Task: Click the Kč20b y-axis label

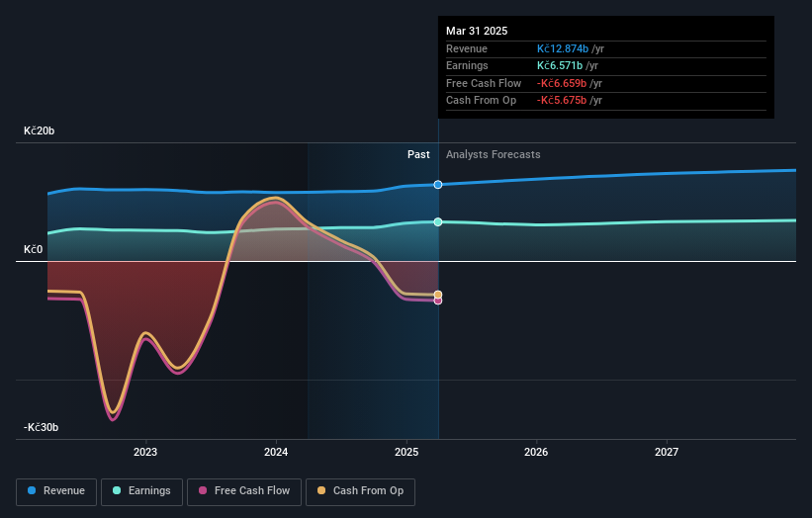Action: (39, 130)
